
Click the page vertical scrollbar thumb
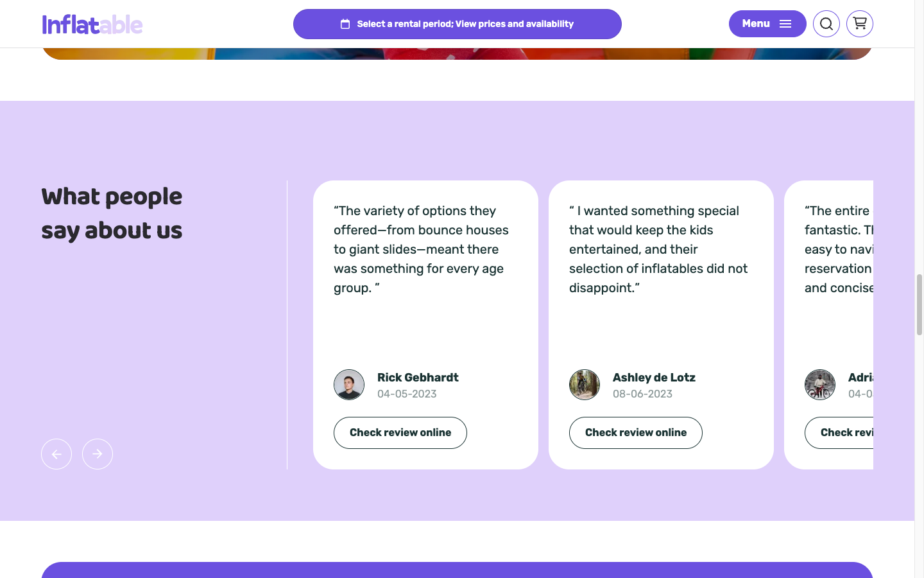[920, 304]
